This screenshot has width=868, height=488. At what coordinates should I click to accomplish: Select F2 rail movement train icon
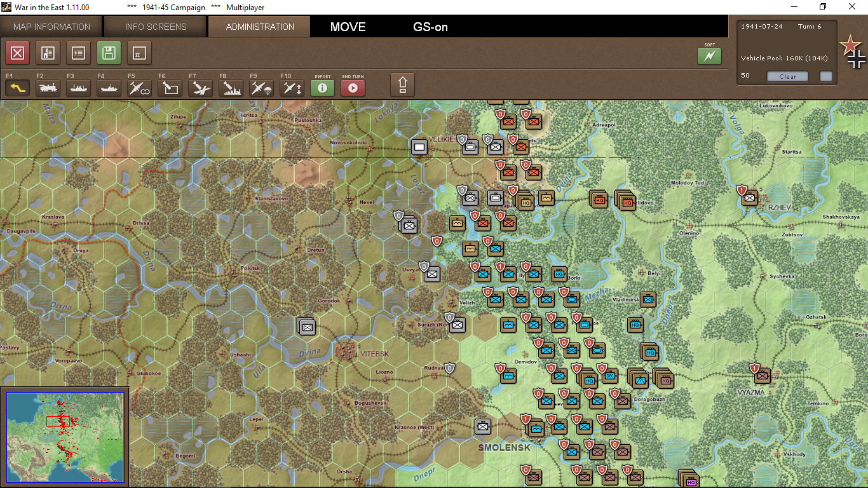point(48,88)
